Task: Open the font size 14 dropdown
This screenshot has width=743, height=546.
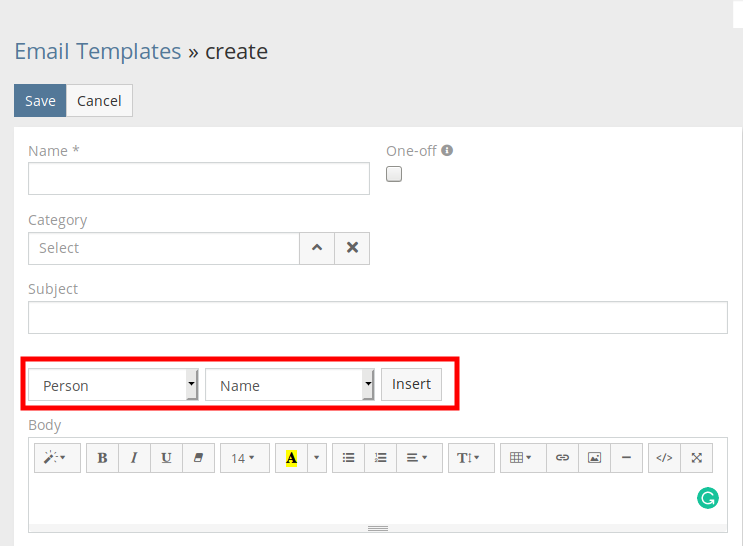Action: click(244, 458)
